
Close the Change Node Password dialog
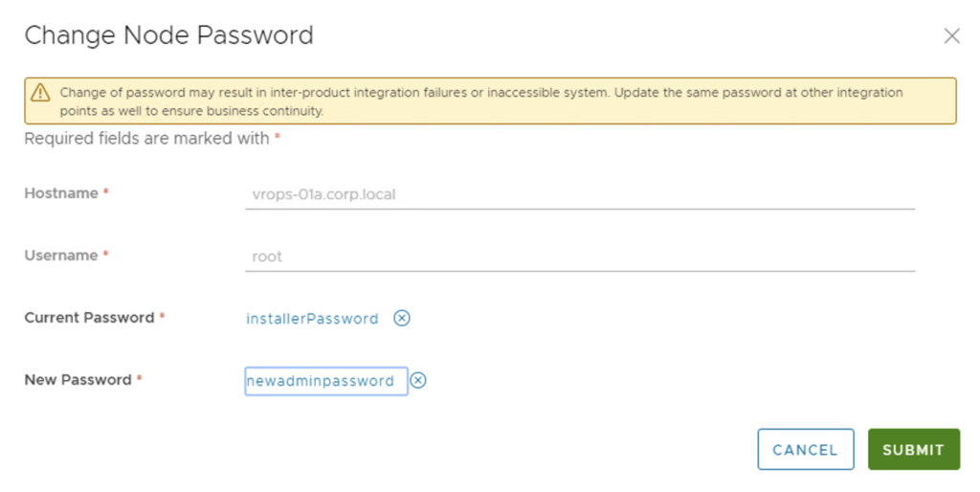coord(951,36)
